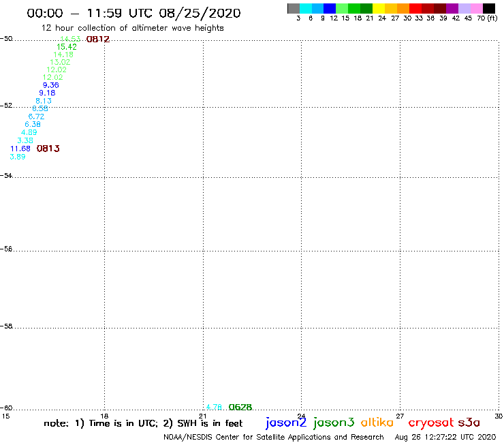Click the note about Time in UTC and SWH in feet
504x443 pixels.
tap(143, 423)
